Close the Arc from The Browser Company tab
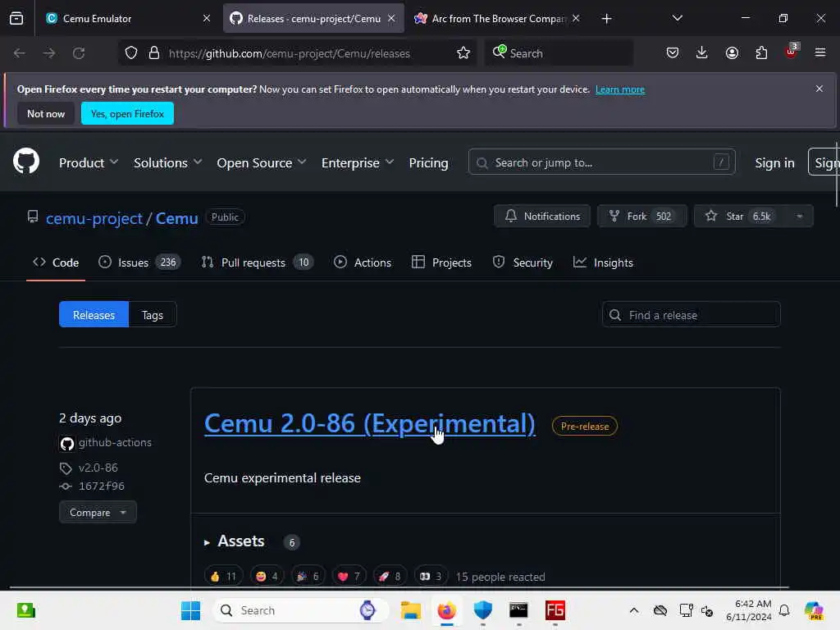This screenshot has width=840, height=630. coord(576,18)
